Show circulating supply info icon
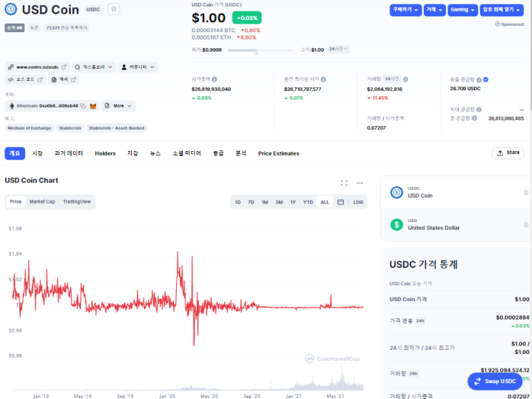532x399 pixels. click(x=479, y=80)
